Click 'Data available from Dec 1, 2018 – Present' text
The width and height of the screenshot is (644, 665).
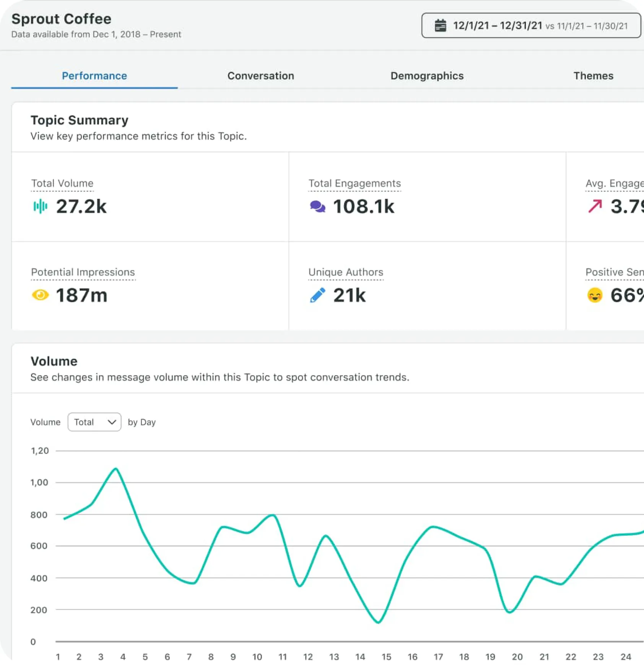tap(96, 34)
